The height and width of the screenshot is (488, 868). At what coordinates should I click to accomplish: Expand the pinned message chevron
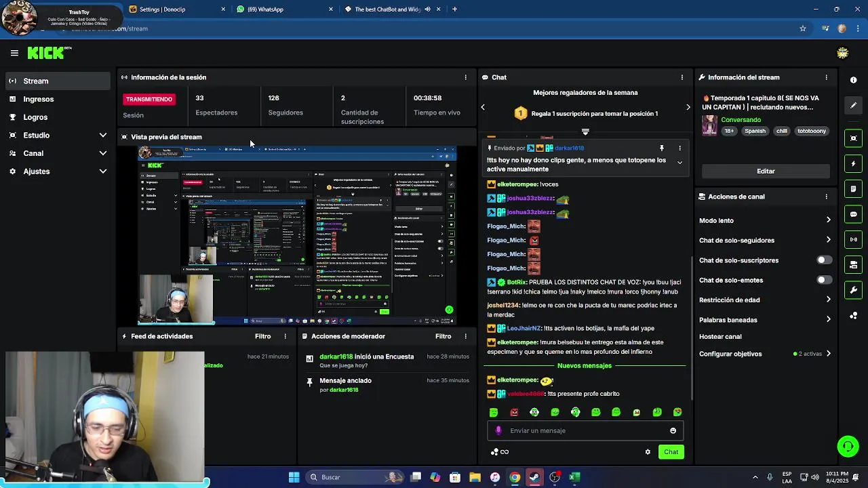pos(679,163)
